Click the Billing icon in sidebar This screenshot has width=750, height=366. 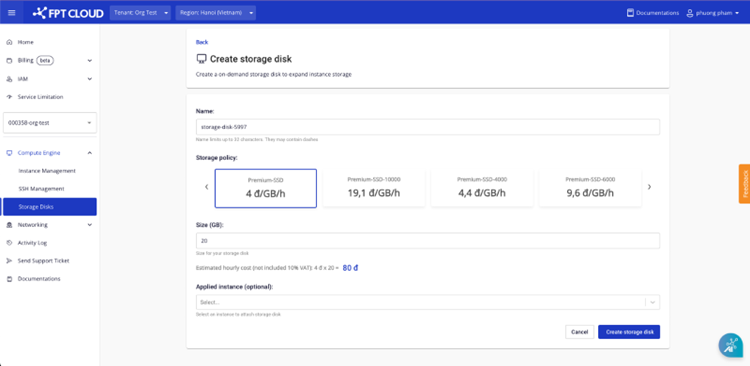click(9, 61)
